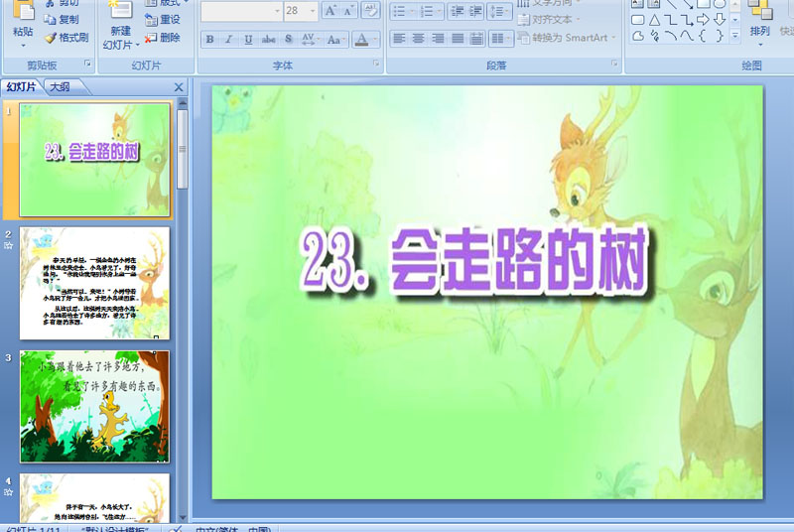
Task: Open the font size box showing 28
Action: point(301,11)
